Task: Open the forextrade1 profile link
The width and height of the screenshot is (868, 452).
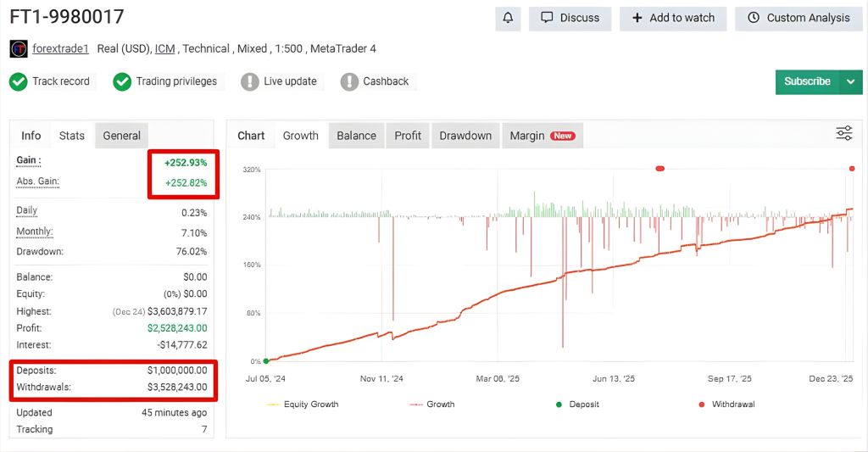Action: [x=60, y=49]
